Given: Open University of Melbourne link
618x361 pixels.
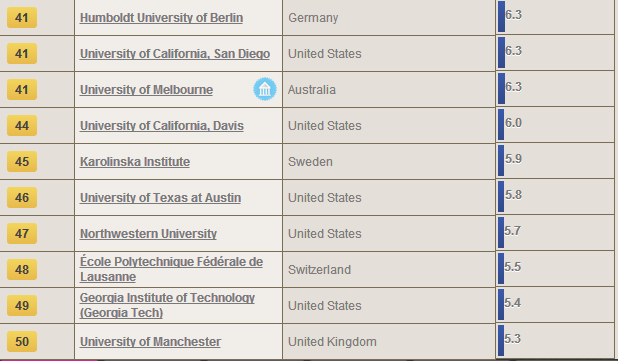Looking at the screenshot, I should 146,90.
